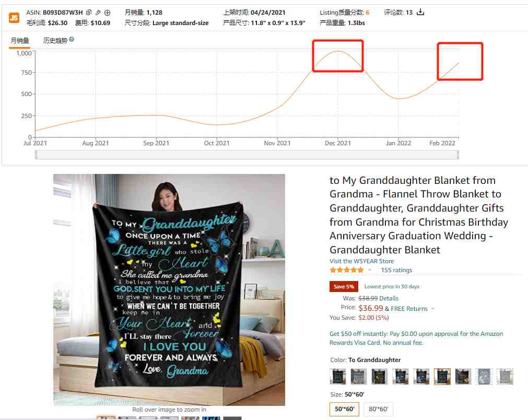Choose the last gray blanket color variant
This screenshot has width=528, height=420.
point(505,377)
